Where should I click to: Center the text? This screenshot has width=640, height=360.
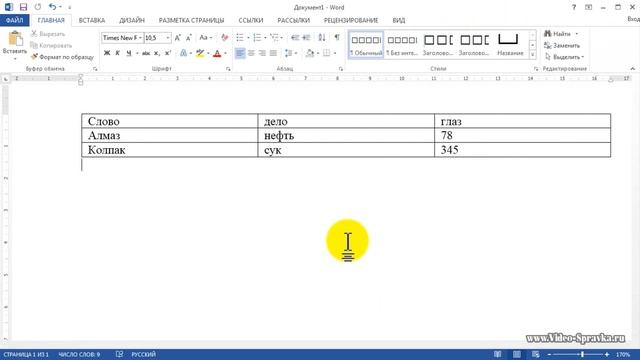tap(251, 53)
